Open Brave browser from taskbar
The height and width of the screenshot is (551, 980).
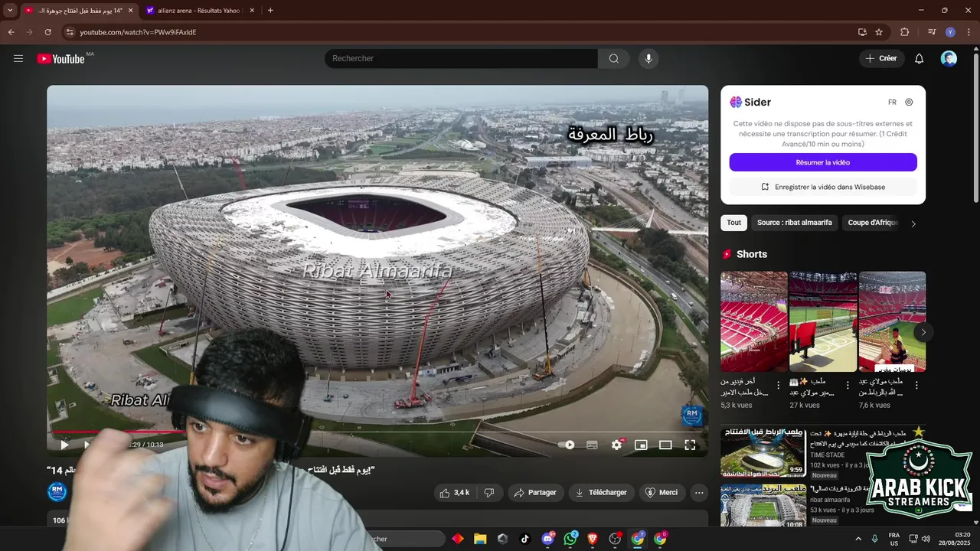[x=593, y=539]
